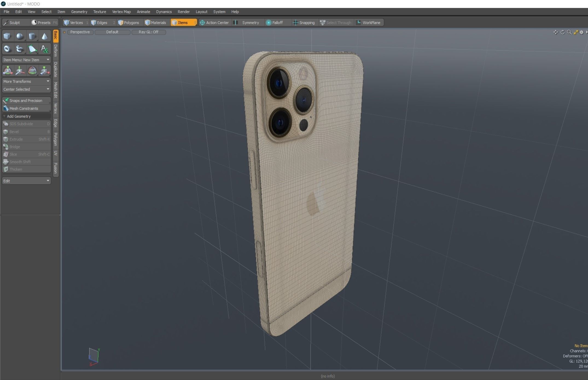588x380 pixels.
Task: Activate the Rotate tool
Action: [x=32, y=71]
